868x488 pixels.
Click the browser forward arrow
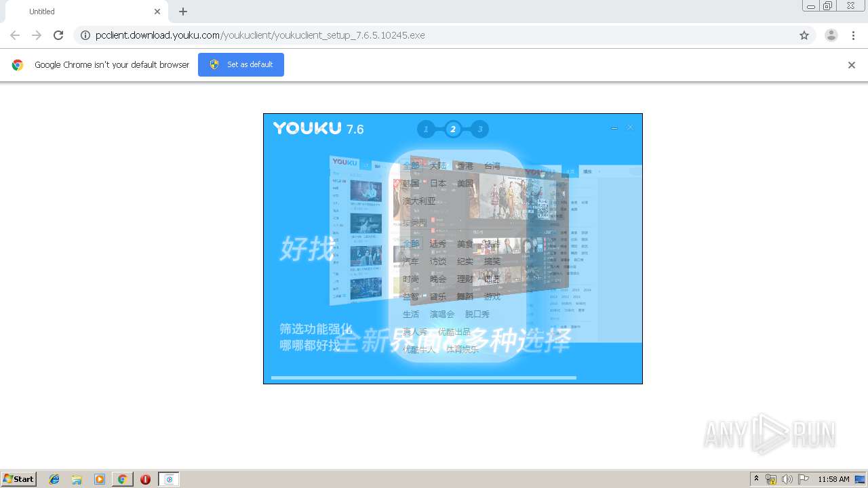click(x=37, y=35)
